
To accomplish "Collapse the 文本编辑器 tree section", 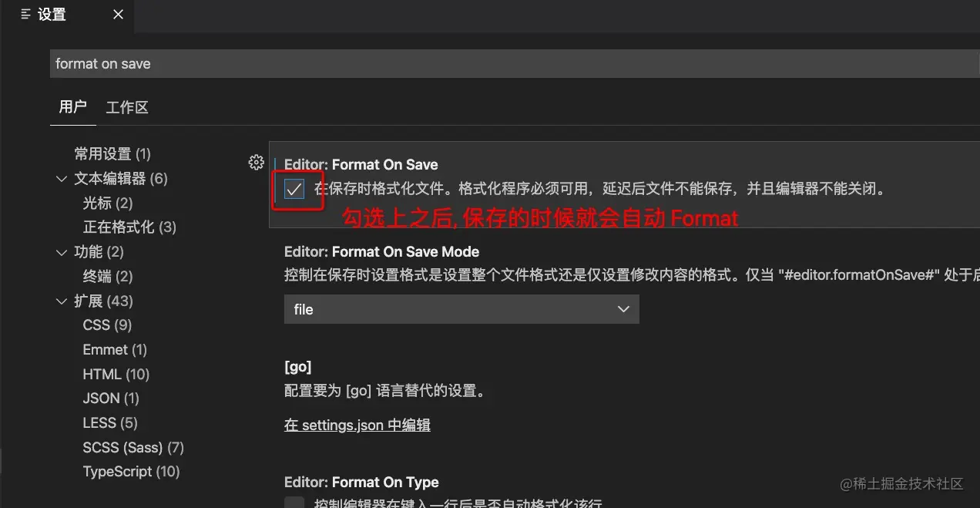I will pyautogui.click(x=62, y=179).
